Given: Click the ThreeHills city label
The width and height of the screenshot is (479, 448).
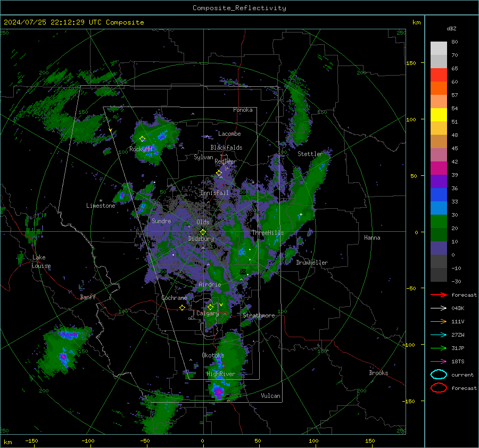Looking at the screenshot, I should (x=268, y=233).
